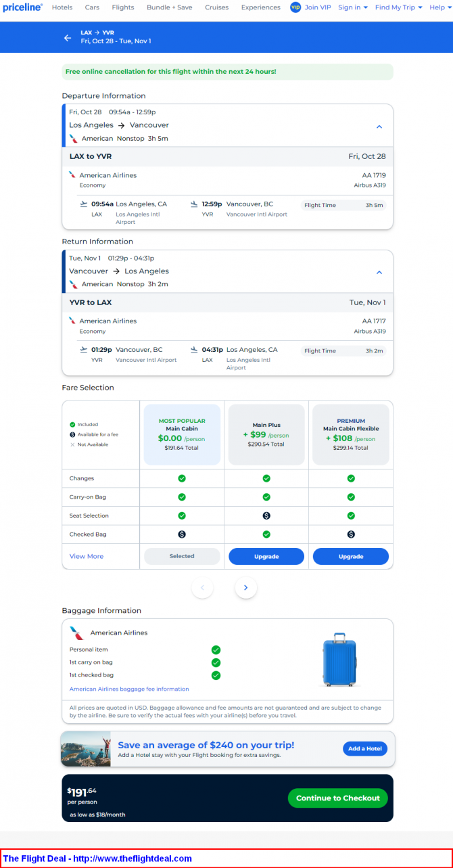The image size is (453, 868).
Task: Open the Experiences tab
Action: point(261,7)
